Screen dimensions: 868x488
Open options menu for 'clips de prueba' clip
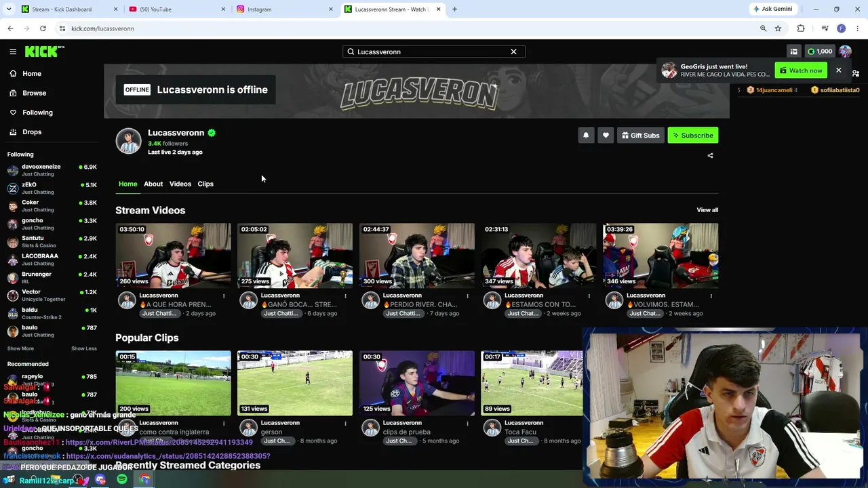467,424
